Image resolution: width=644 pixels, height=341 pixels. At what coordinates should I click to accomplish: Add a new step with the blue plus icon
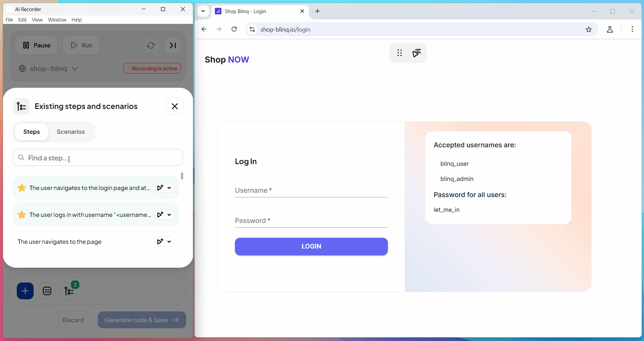point(25,291)
